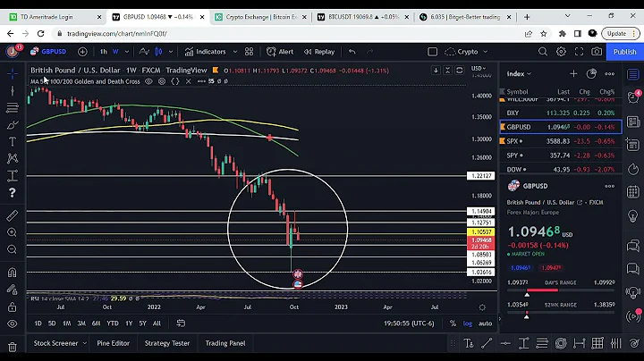Screen dimensions: 644x361
Task: Open chart settings gear icon
Action: tap(561, 52)
